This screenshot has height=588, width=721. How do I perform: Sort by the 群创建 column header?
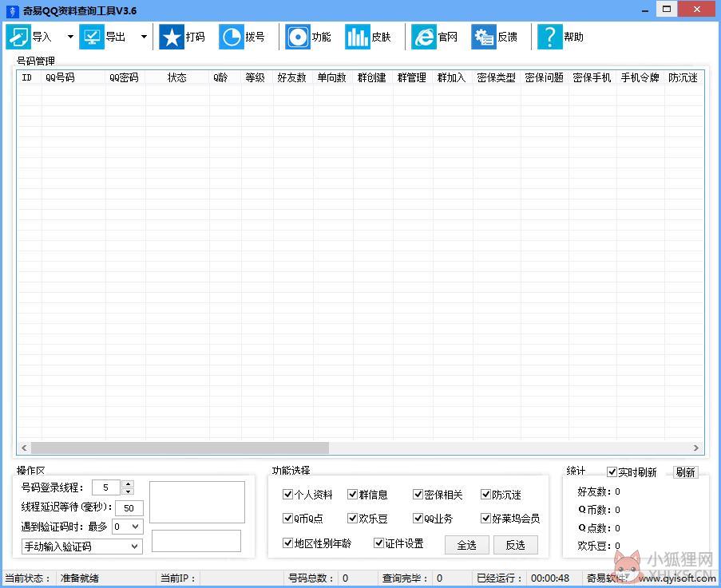(373, 77)
